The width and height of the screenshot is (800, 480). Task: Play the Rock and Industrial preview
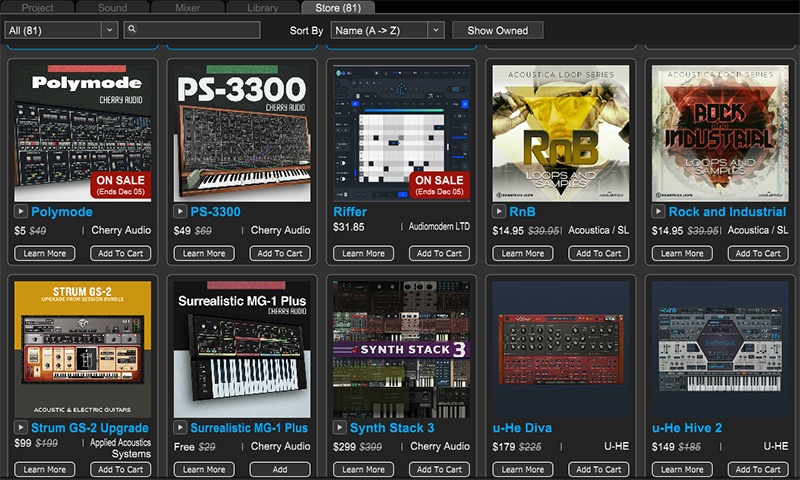[658, 211]
